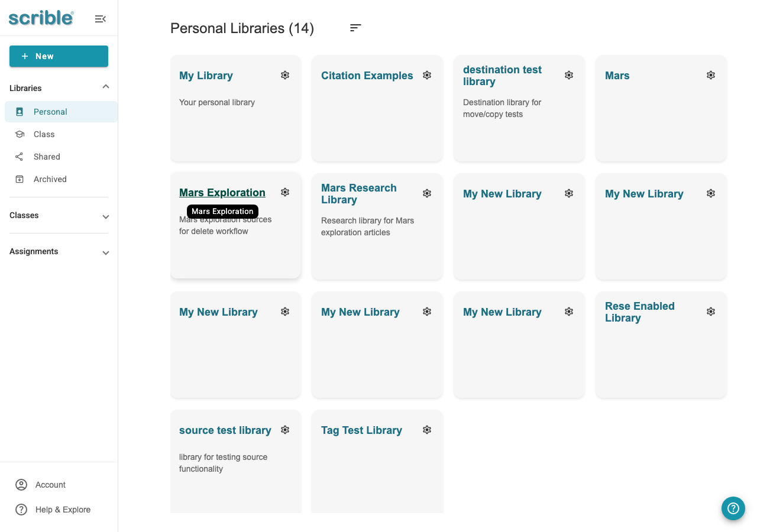This screenshot has height=532, width=757.
Task: Select Personal libraries in sidebar
Action: pos(61,112)
